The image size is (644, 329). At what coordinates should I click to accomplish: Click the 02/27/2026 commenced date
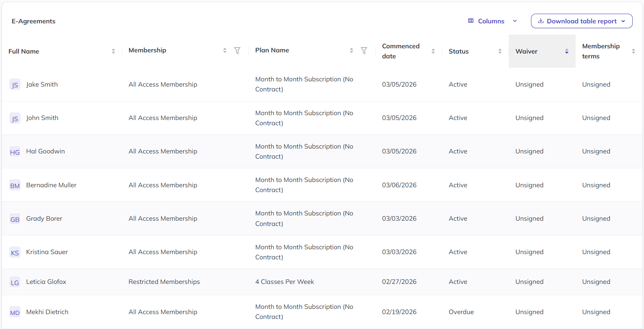click(399, 281)
